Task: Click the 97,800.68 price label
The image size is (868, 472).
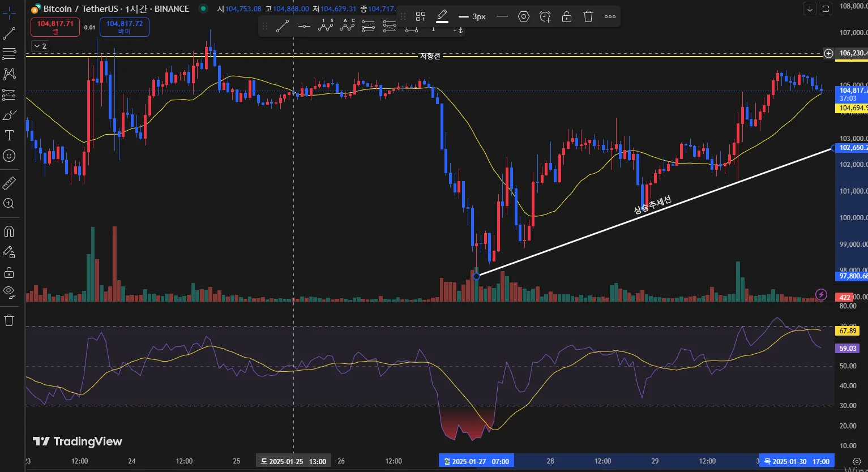Action: tap(852, 276)
